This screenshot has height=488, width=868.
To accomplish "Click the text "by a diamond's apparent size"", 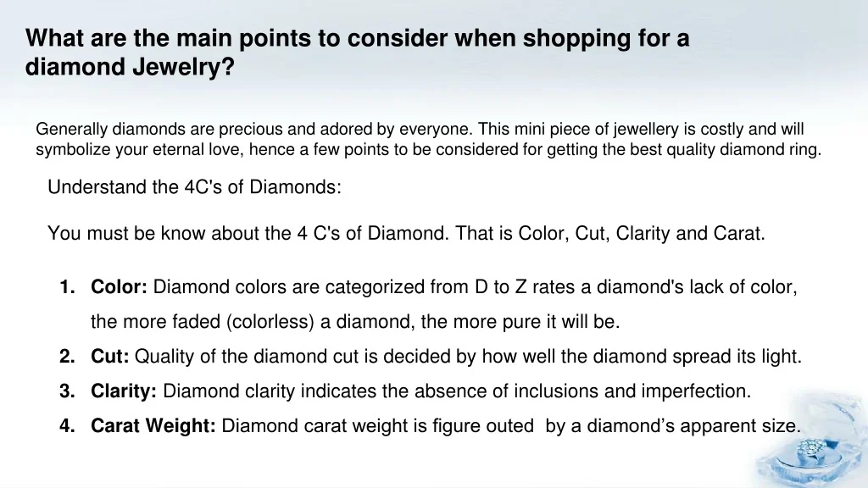I will 672,426.
